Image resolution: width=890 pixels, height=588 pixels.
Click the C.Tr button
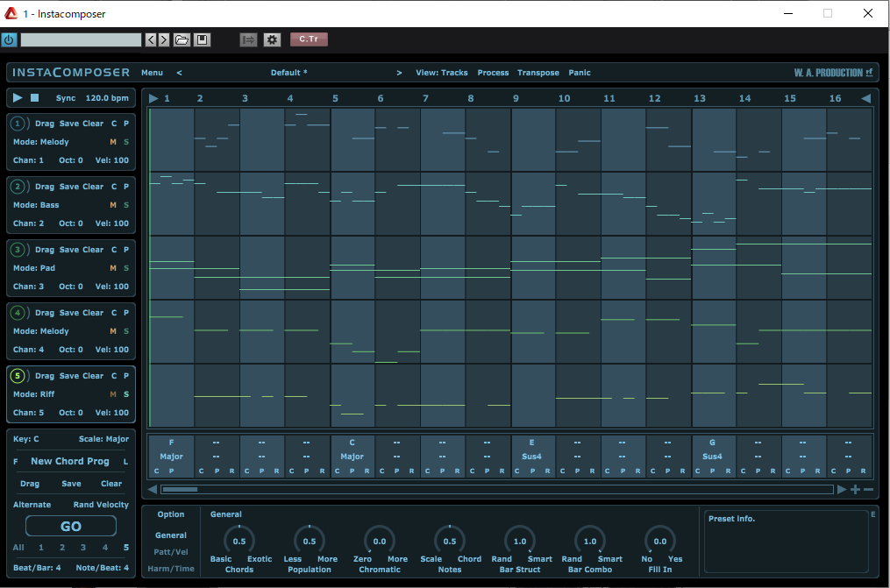coord(309,39)
